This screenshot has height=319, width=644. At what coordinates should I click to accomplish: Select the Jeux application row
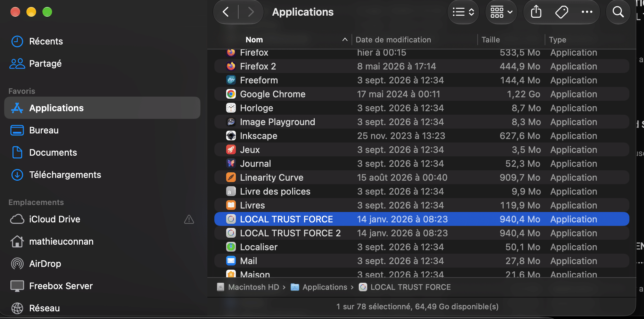point(422,150)
